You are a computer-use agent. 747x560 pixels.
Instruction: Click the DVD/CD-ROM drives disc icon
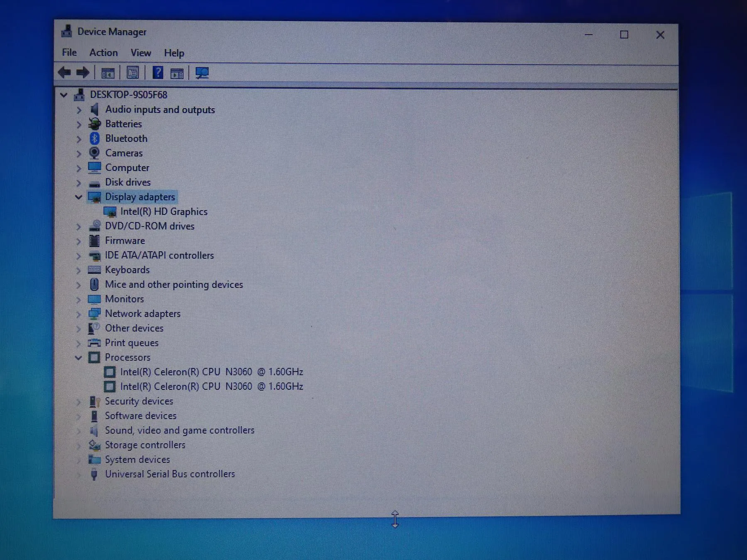point(95,226)
